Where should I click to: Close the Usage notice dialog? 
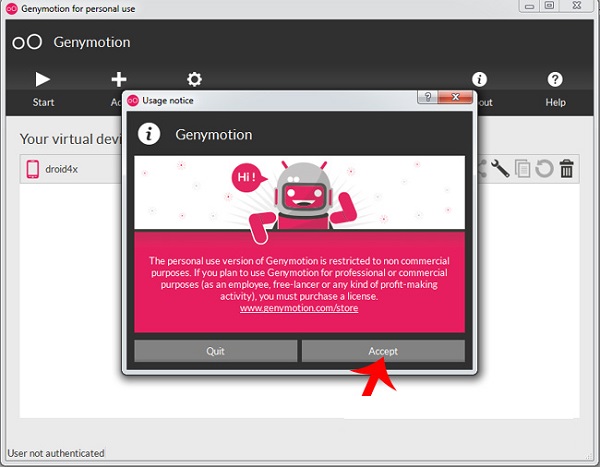(455, 99)
